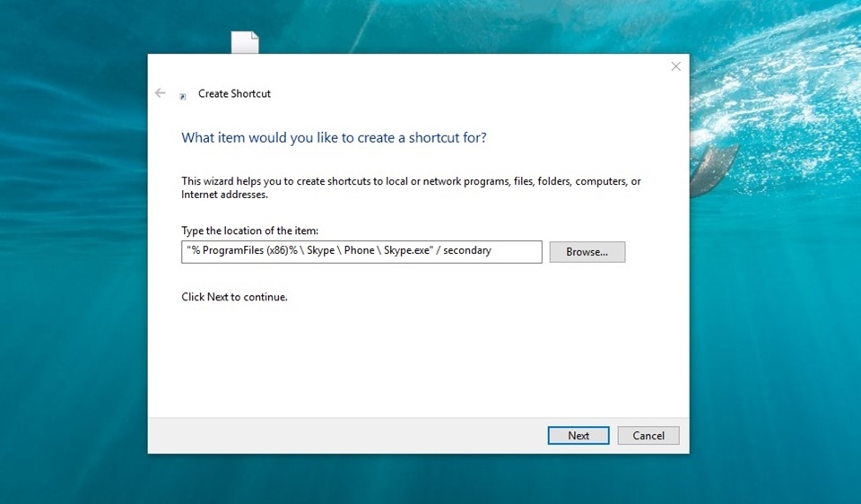
Task: Click 'Type the location of the item:' label
Action: coord(250,230)
